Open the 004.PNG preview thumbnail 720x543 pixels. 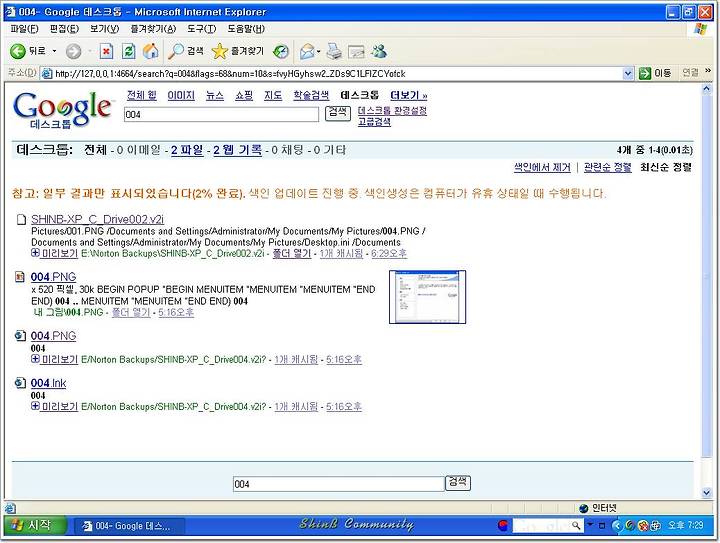(427, 297)
